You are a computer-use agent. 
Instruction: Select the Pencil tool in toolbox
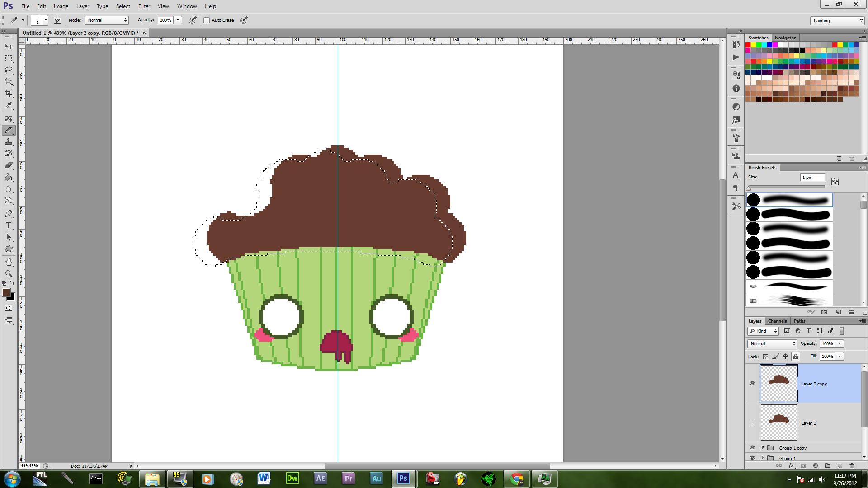(x=9, y=130)
